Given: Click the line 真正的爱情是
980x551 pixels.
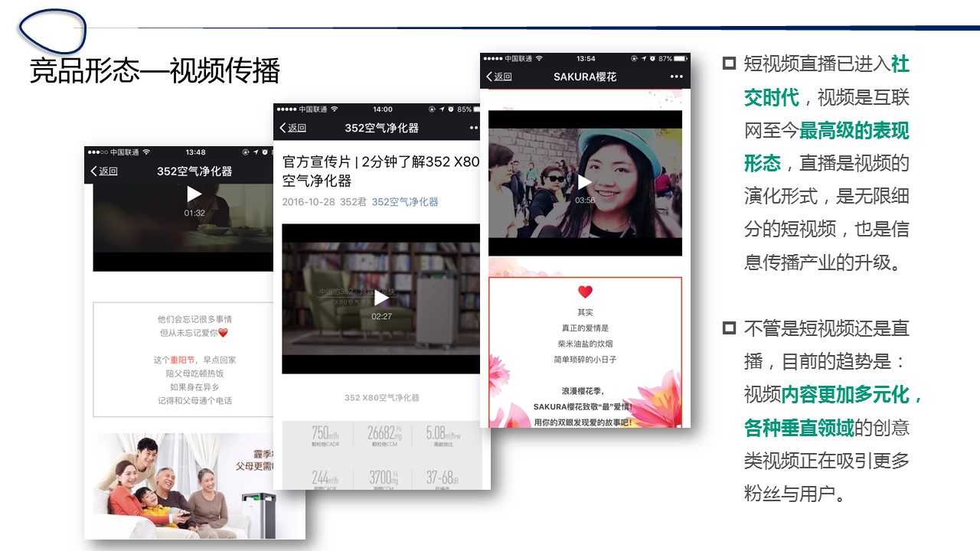Looking at the screenshot, I should pos(585,328).
